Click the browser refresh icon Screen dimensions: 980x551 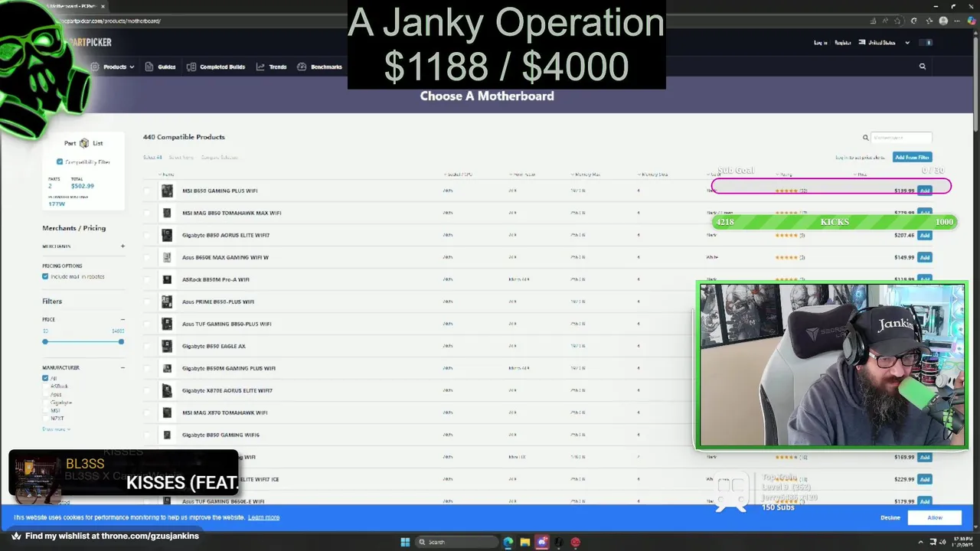pos(913,21)
